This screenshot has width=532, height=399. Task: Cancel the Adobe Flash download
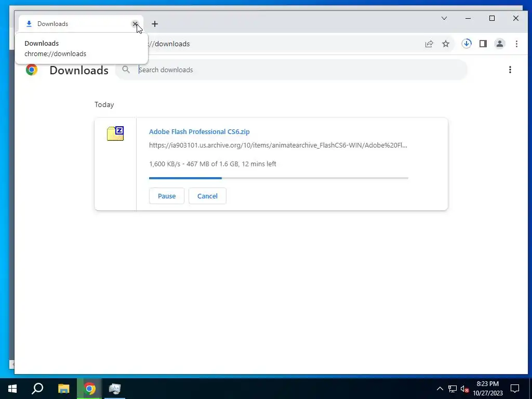(x=207, y=196)
